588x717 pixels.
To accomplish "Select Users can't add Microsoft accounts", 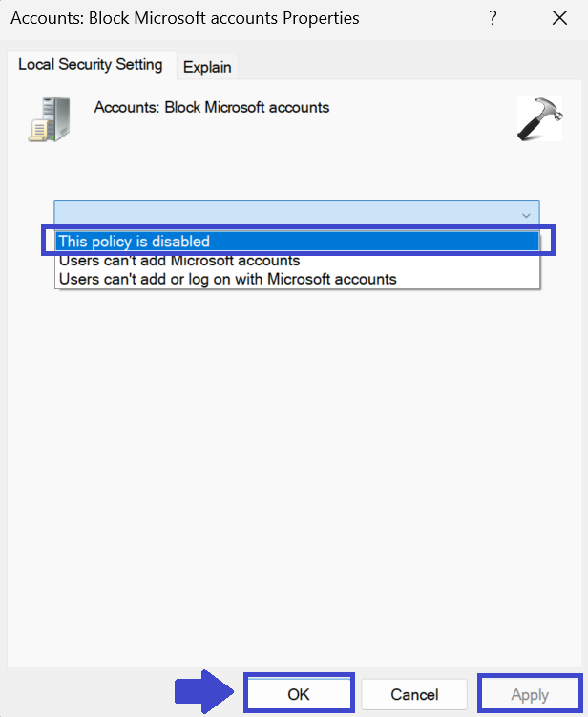I will (298, 261).
